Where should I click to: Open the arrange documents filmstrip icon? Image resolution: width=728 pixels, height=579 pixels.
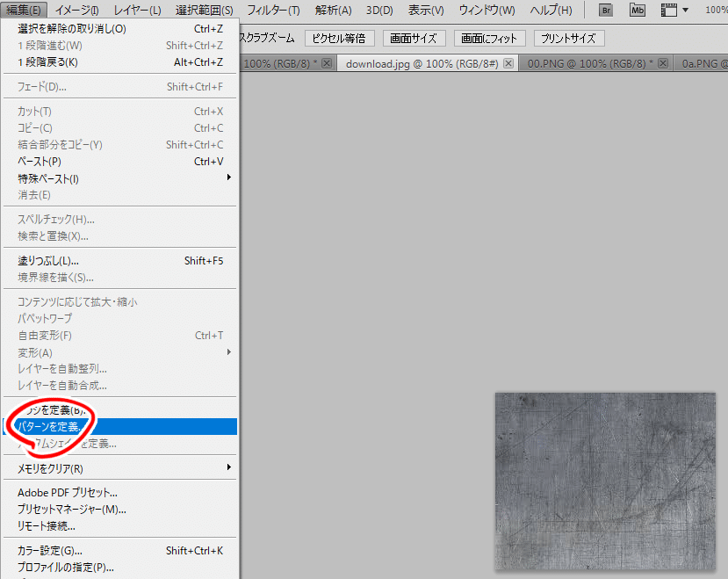tap(669, 11)
